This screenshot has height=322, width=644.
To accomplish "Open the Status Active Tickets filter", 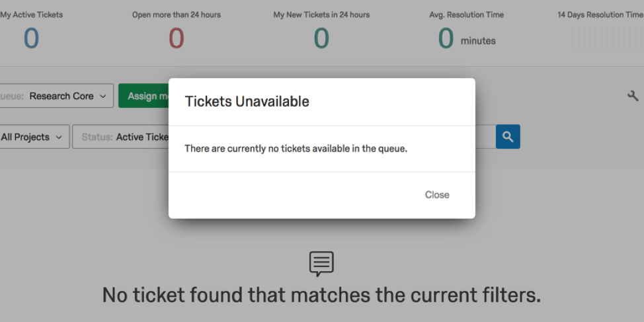I will (x=121, y=137).
